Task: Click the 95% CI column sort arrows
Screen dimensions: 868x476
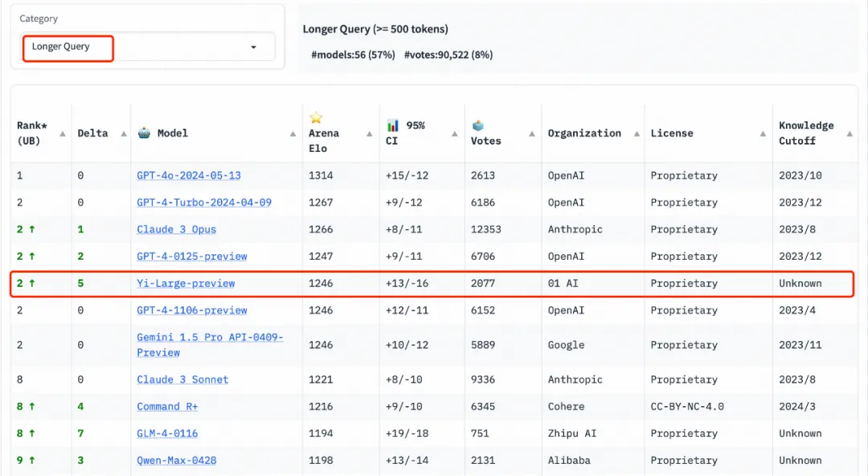Action: (454, 133)
